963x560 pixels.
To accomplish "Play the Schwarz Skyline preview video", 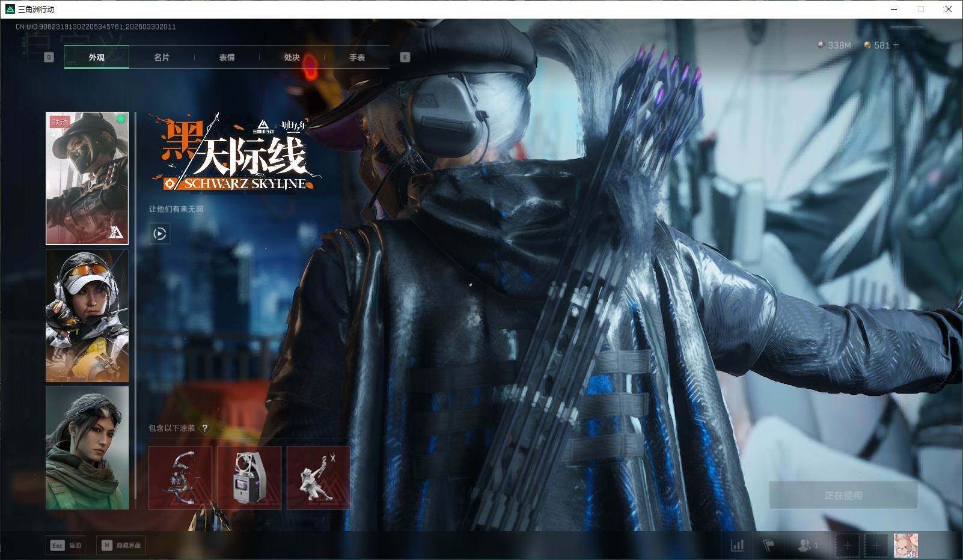I will click(x=159, y=234).
